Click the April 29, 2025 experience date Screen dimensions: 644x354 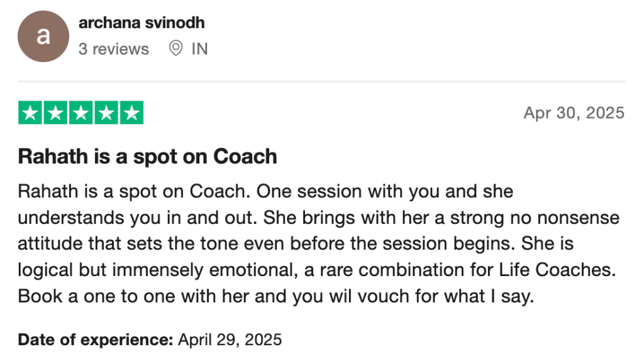coord(230,340)
